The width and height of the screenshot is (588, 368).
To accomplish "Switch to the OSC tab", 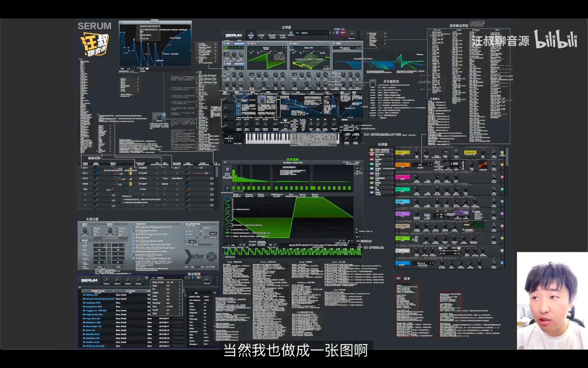I will point(251,36).
